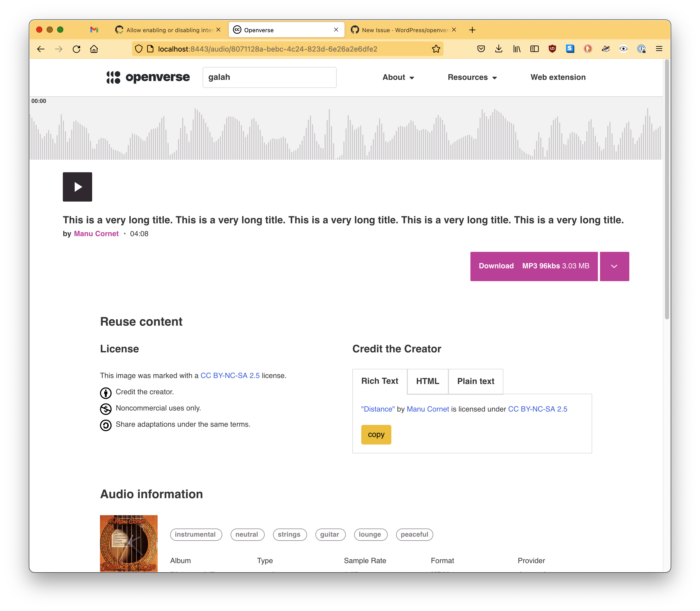Close the Openverse tab

click(336, 30)
